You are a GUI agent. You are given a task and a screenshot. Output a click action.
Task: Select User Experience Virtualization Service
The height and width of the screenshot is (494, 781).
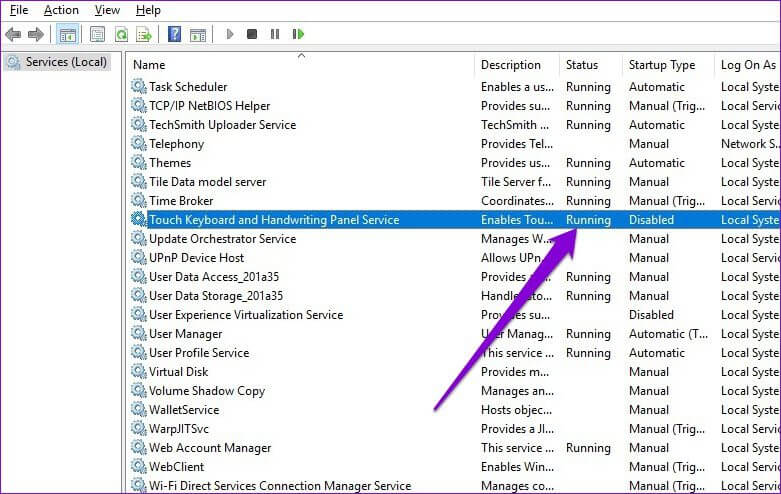click(x=246, y=315)
